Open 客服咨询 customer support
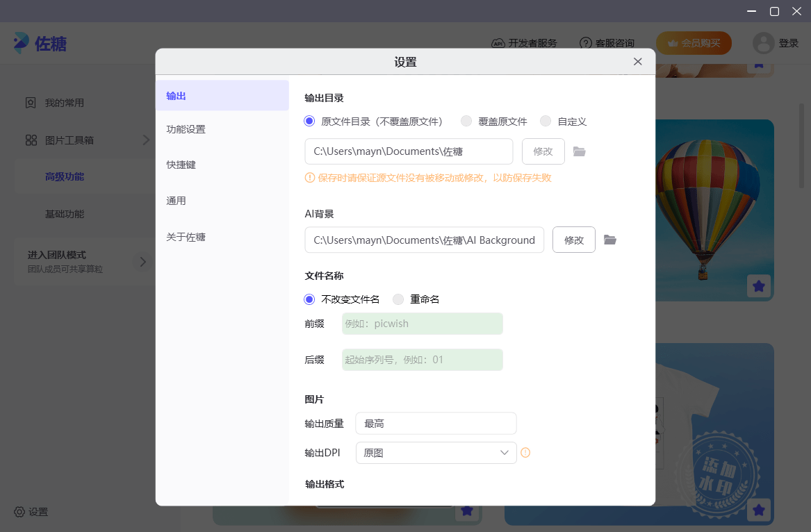Image resolution: width=811 pixels, height=532 pixels. tap(586, 42)
